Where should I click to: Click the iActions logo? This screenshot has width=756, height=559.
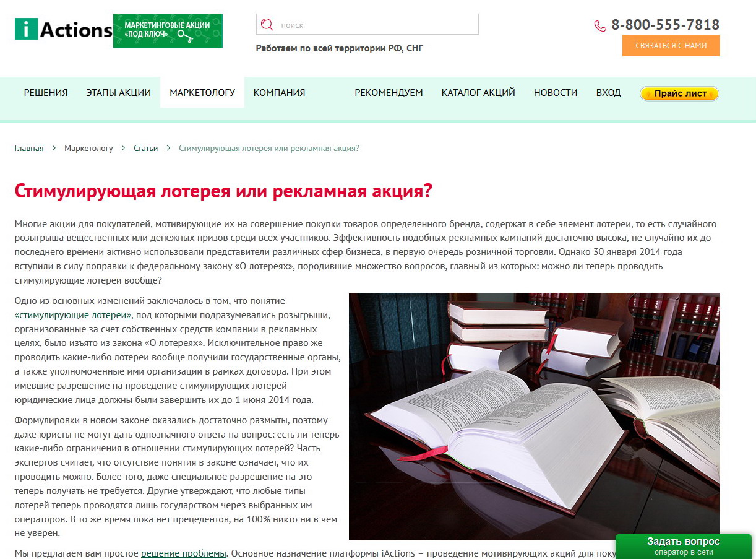pos(63,29)
